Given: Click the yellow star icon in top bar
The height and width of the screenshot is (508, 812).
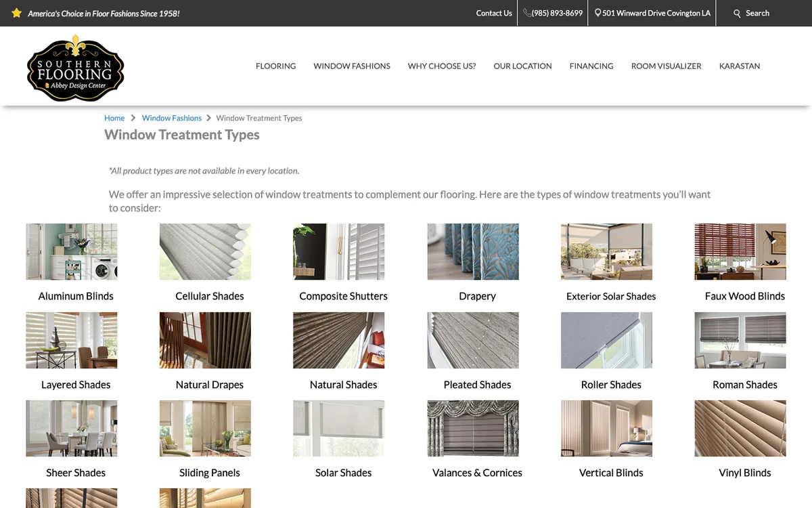Looking at the screenshot, I should (x=17, y=13).
